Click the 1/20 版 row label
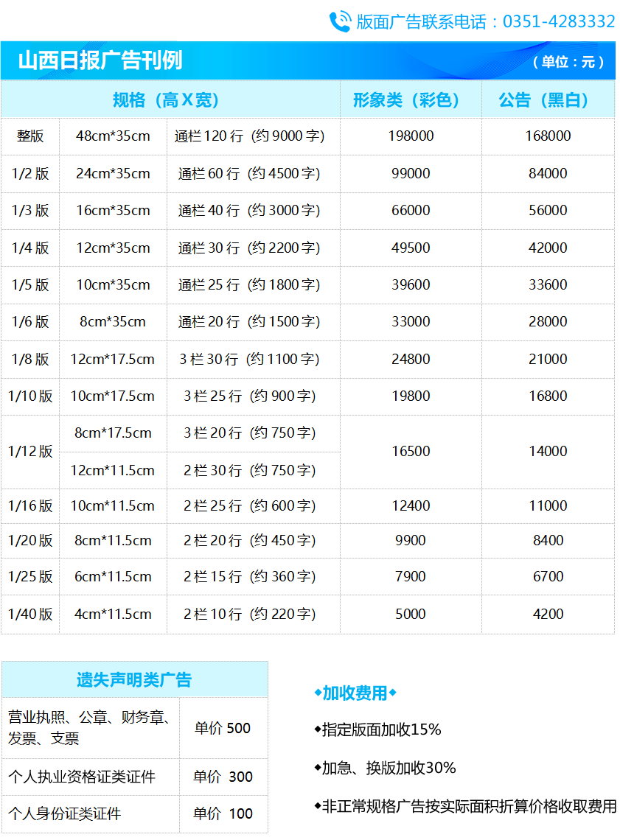620x840 pixels. pyautogui.click(x=30, y=541)
